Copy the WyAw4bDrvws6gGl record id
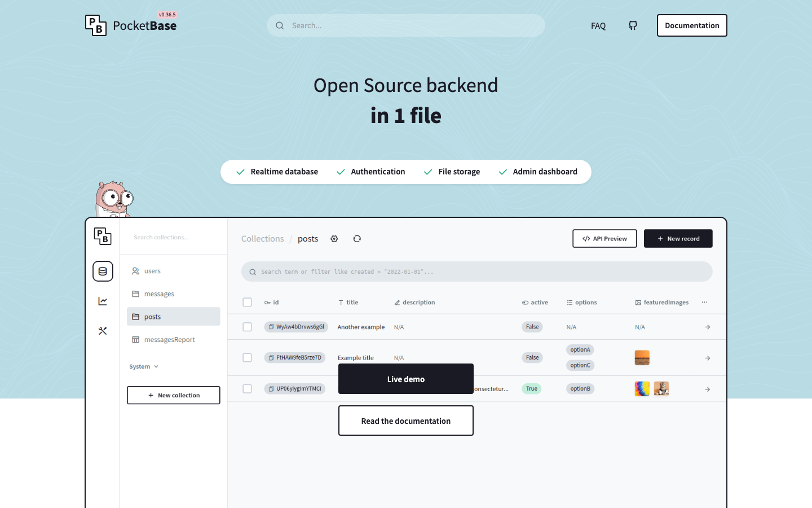 [x=271, y=327]
